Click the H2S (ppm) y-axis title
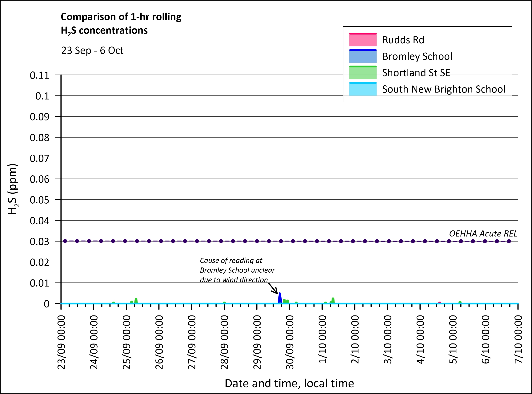This screenshot has height=394, width=532. coord(12,189)
